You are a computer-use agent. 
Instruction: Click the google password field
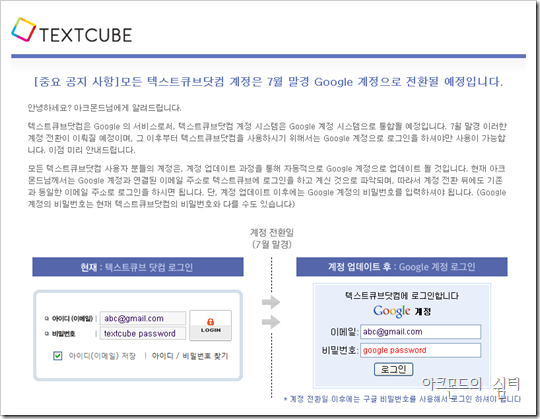(420, 350)
